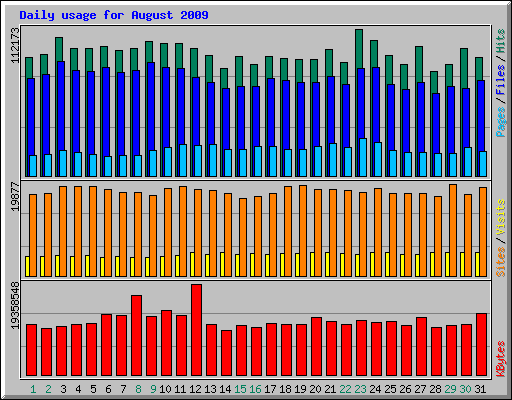Click day 21 on the x-axis
The image size is (512, 400).
point(330,389)
